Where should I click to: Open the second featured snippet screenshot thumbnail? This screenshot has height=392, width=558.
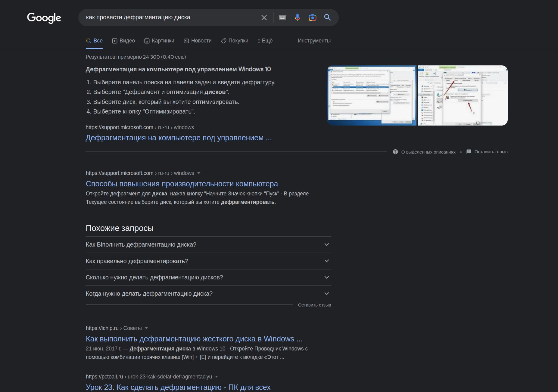point(463,95)
